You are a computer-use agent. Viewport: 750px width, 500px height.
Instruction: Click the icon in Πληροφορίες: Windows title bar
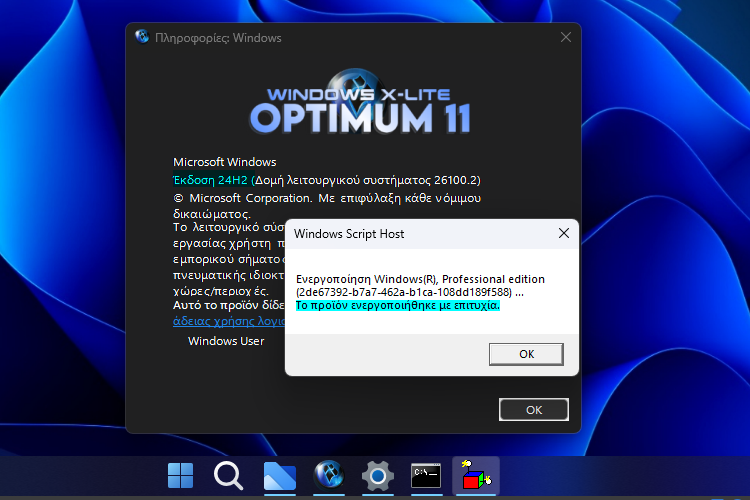point(143,38)
